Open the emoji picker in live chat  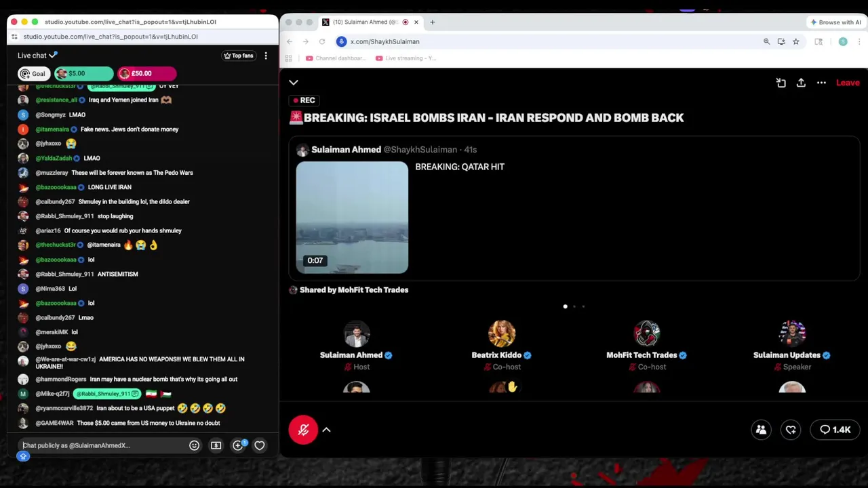[x=194, y=445]
